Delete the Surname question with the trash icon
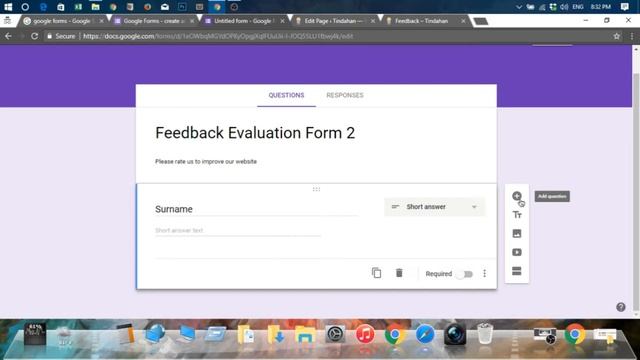 [x=399, y=273]
